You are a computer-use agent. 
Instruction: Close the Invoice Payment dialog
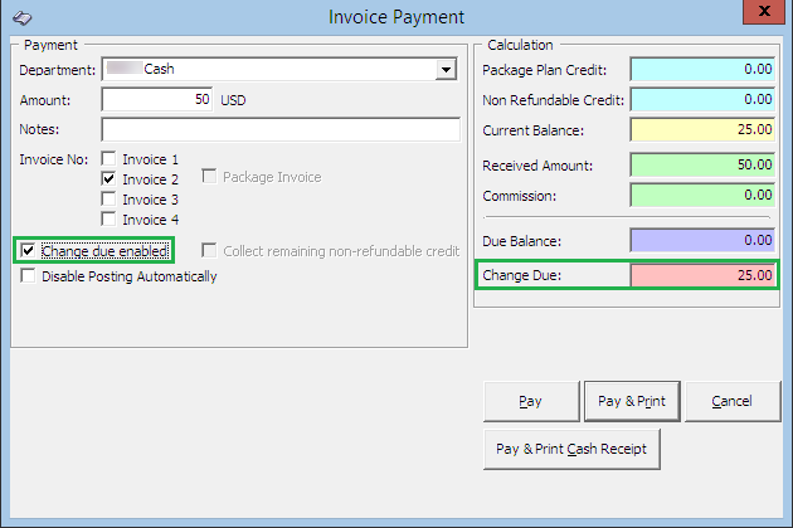[764, 11]
